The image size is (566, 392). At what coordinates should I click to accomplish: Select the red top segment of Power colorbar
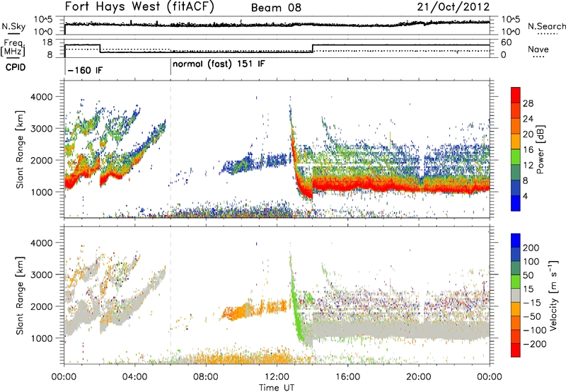click(x=516, y=95)
